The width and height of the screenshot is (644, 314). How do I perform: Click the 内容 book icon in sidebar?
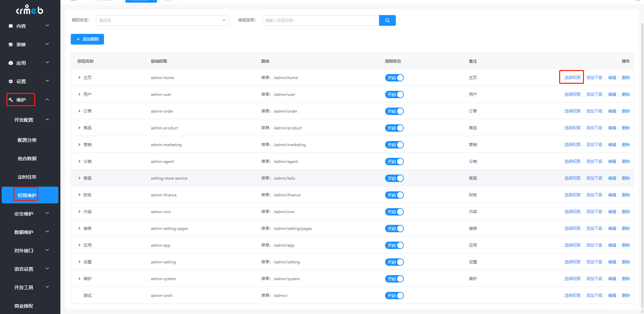coord(11,26)
